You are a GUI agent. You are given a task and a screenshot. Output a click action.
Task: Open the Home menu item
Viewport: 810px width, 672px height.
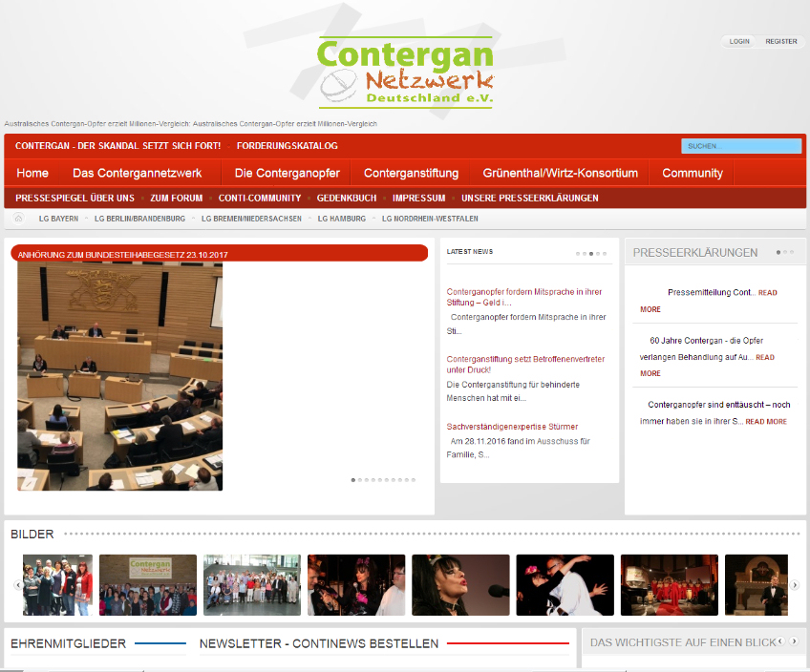(x=32, y=173)
